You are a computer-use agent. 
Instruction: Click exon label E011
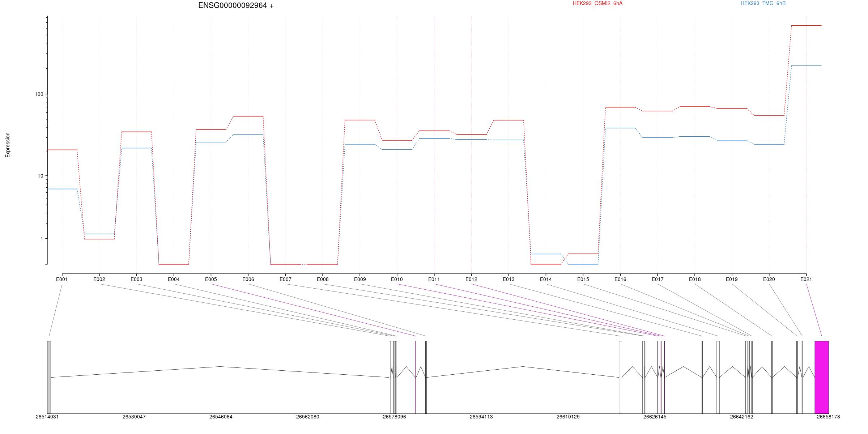point(434,279)
